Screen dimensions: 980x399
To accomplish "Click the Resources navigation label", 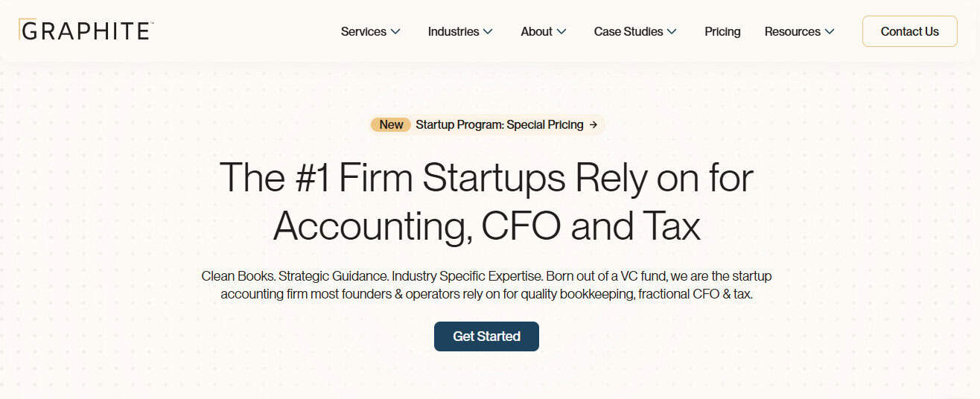I will click(792, 31).
